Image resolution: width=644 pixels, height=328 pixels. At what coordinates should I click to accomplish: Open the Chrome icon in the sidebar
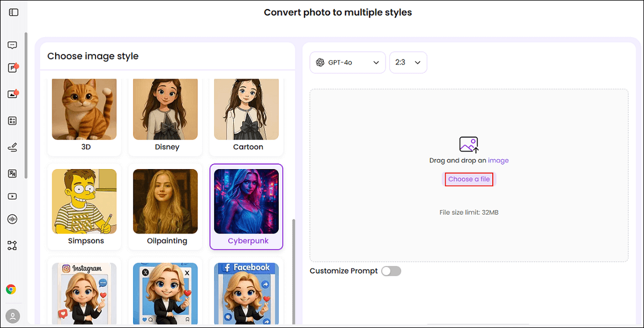pyautogui.click(x=12, y=289)
